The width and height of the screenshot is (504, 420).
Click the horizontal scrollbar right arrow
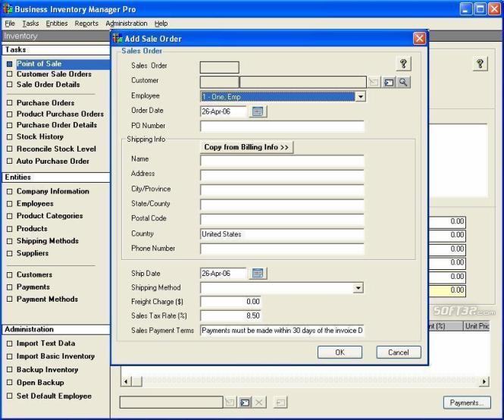click(484, 381)
